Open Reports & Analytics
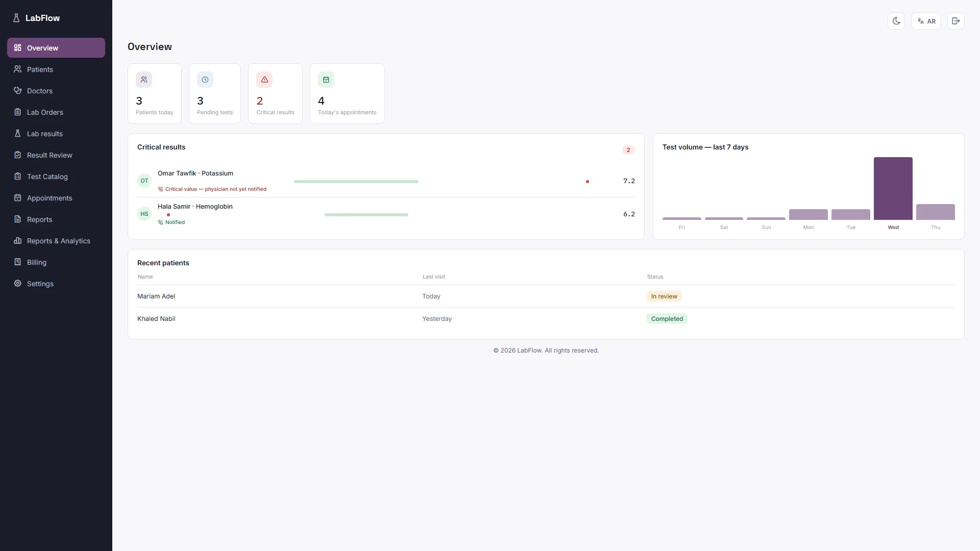 [56, 240]
